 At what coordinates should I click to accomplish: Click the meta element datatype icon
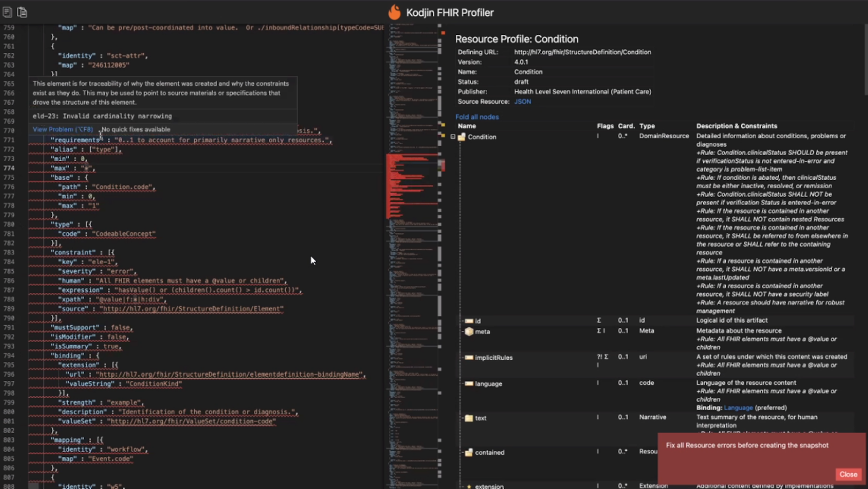[469, 332]
